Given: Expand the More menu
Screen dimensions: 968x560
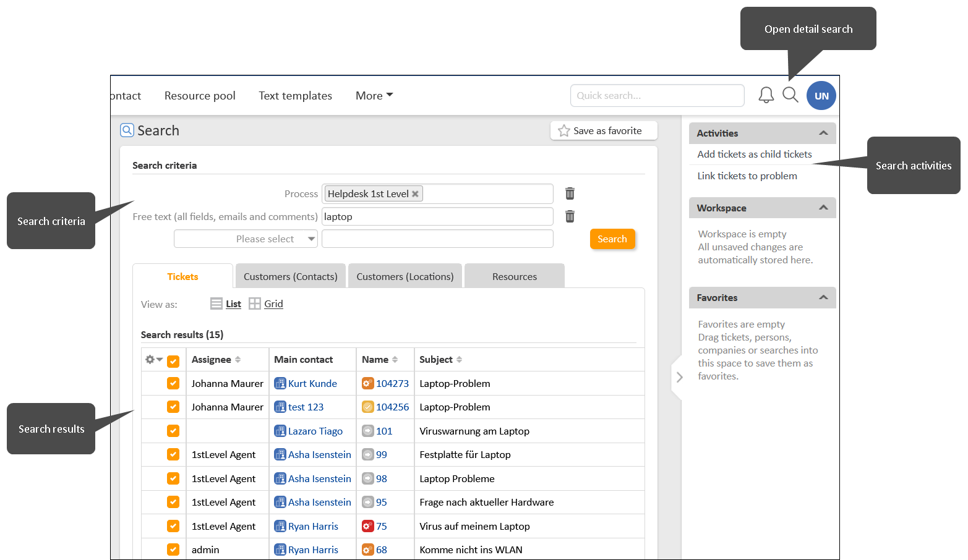Looking at the screenshot, I should 374,96.
